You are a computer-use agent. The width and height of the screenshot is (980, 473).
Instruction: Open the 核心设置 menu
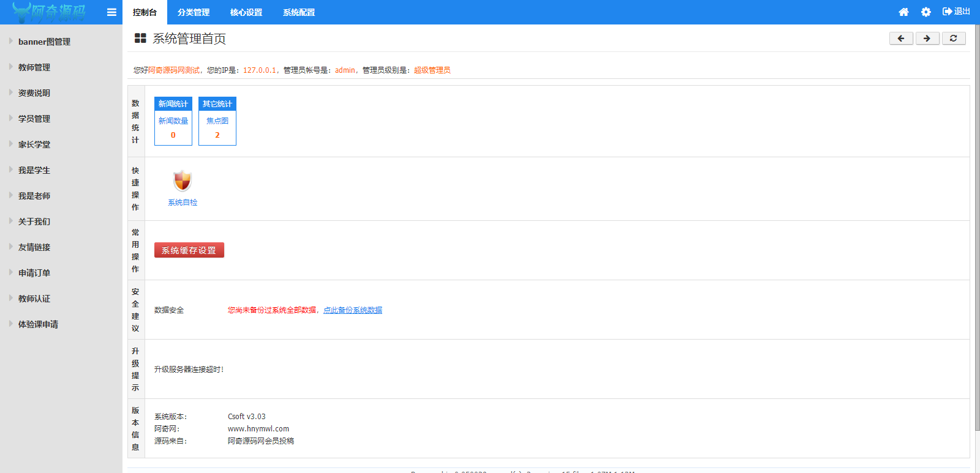point(246,12)
